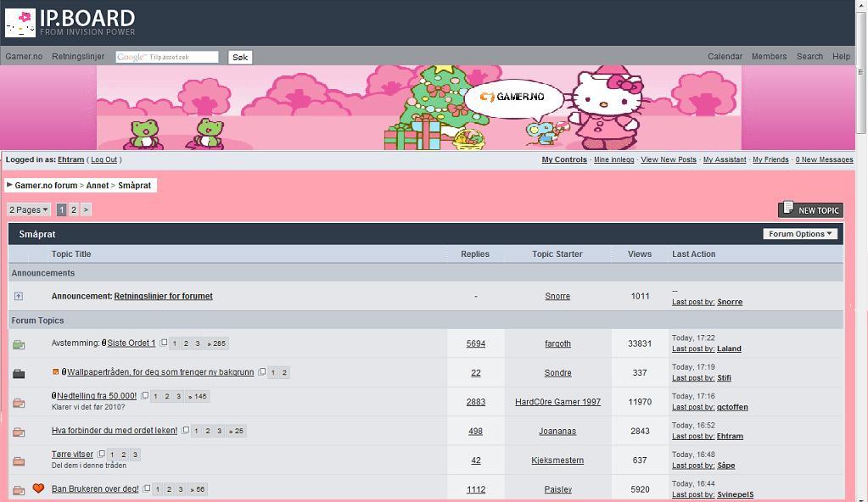Open My Friends link
This screenshot has width=868, height=502.
770,159
